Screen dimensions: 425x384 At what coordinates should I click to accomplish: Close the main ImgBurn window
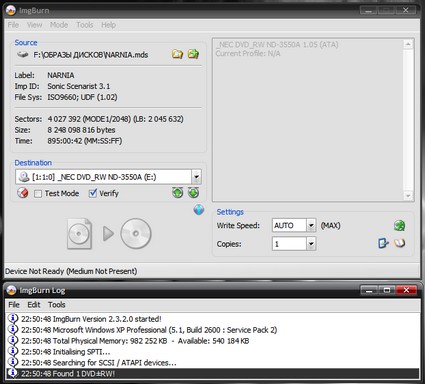(x=406, y=10)
